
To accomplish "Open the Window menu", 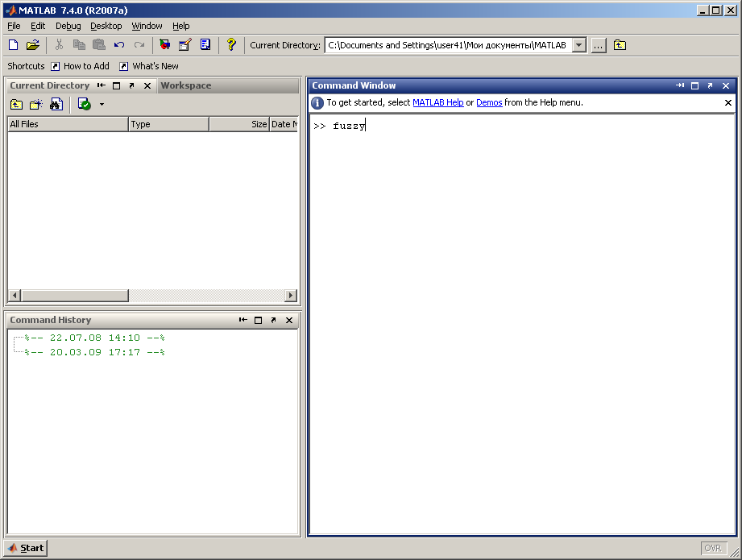I will 147,26.
